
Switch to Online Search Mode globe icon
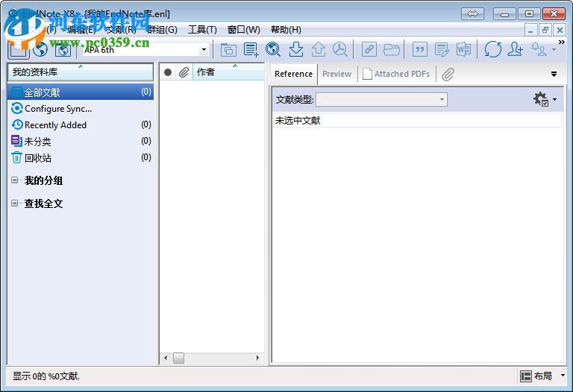(40, 50)
